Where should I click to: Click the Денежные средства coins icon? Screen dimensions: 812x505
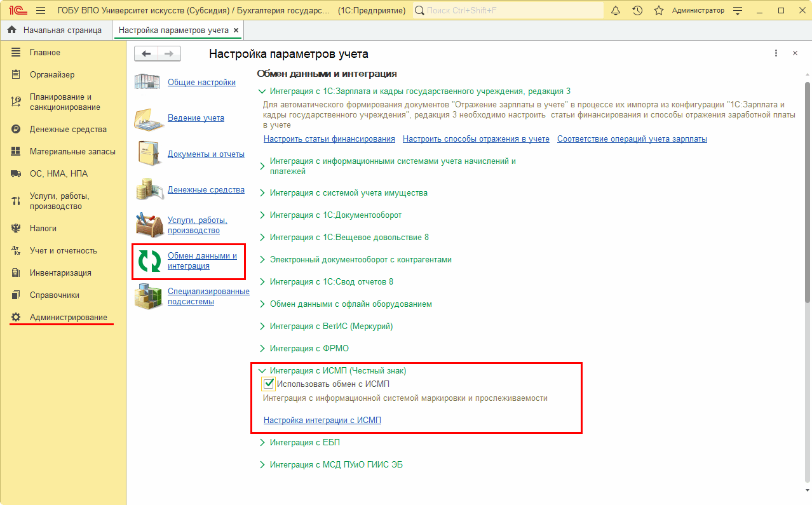point(148,190)
